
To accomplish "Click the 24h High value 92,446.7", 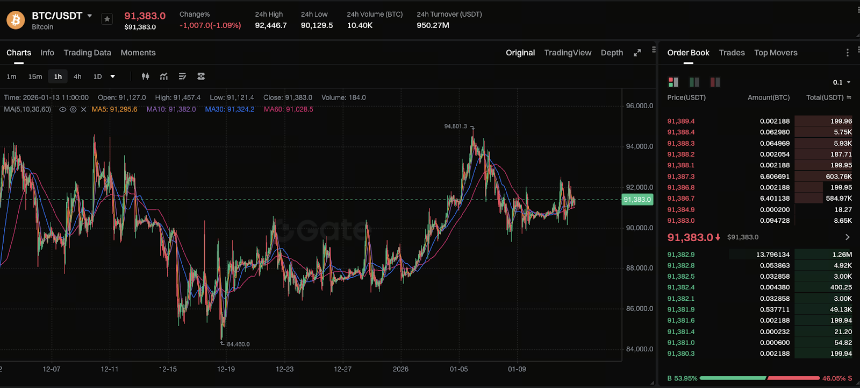I will coord(271,25).
